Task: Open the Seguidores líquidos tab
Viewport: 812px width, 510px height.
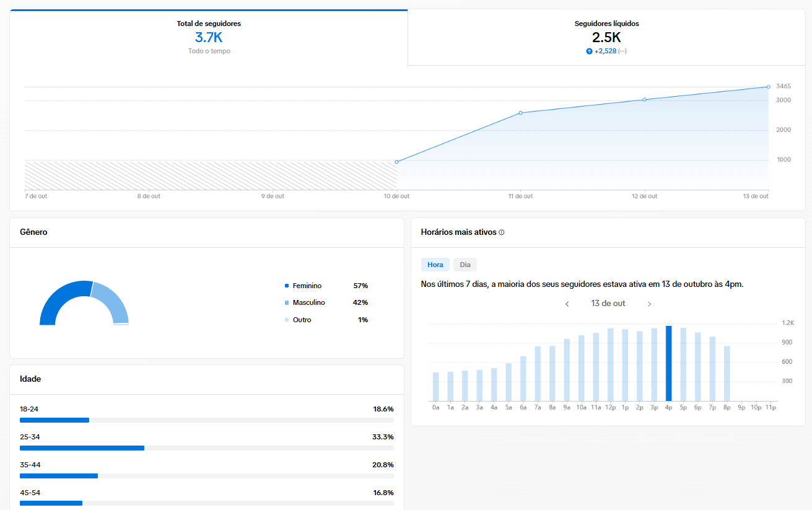Action: (x=606, y=37)
